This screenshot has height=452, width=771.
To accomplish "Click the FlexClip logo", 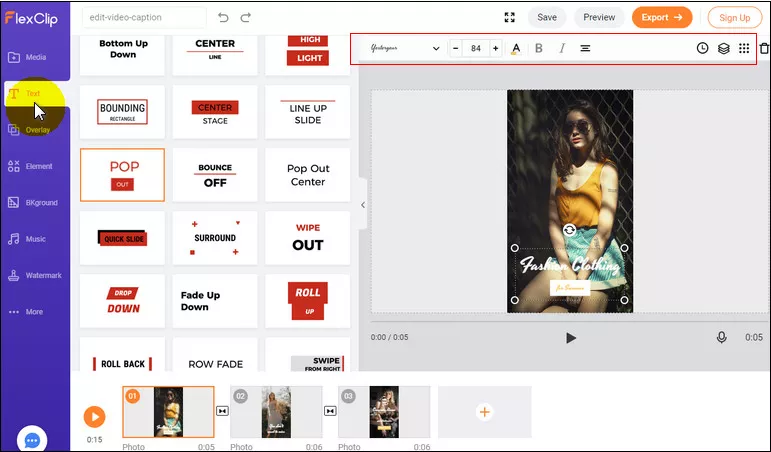I will [x=31, y=19].
